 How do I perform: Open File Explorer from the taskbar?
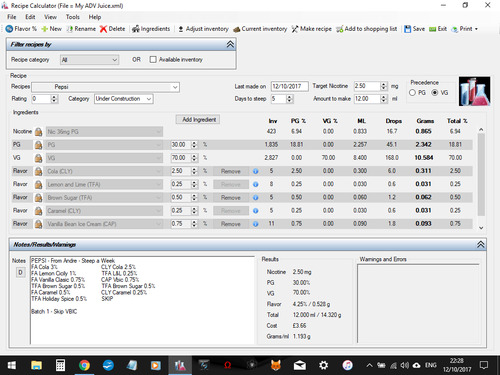click(36, 366)
